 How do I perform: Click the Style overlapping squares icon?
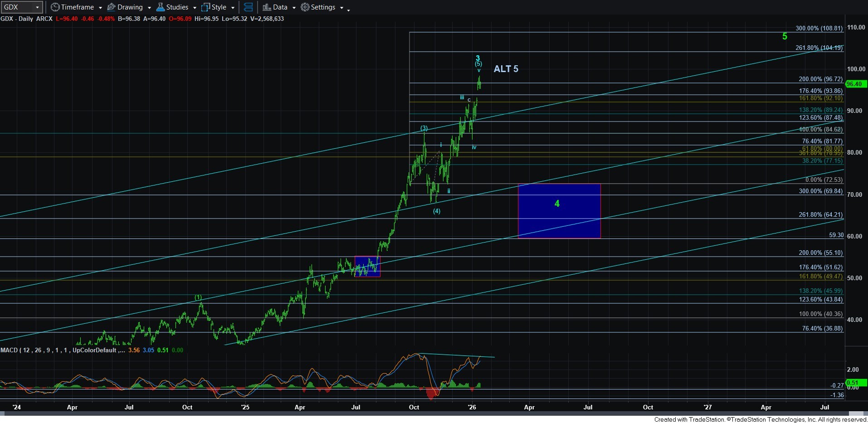coord(205,7)
